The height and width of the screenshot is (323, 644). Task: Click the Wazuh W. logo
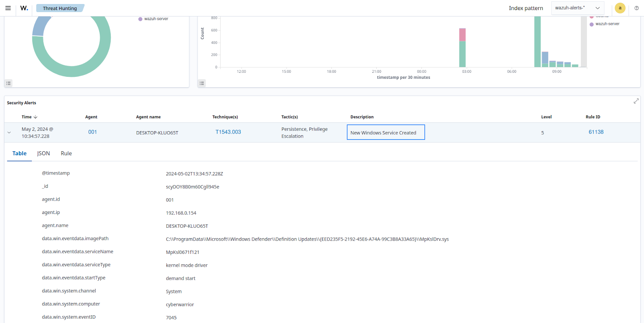[24, 8]
